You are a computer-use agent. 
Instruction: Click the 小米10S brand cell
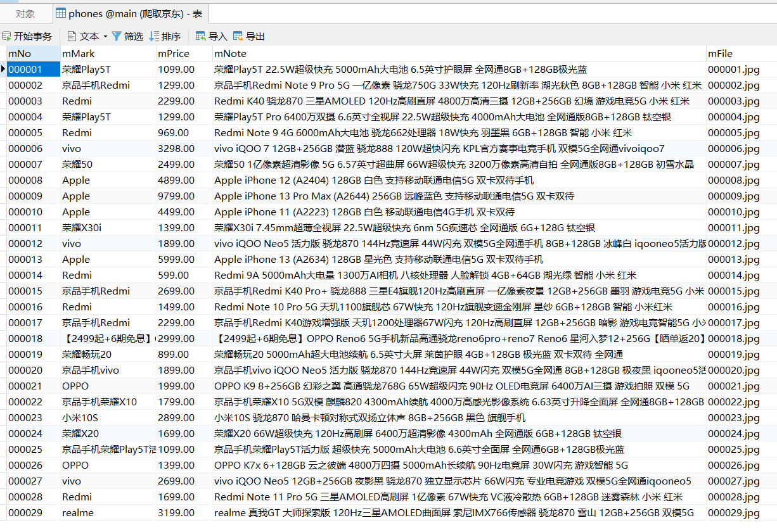click(x=108, y=417)
